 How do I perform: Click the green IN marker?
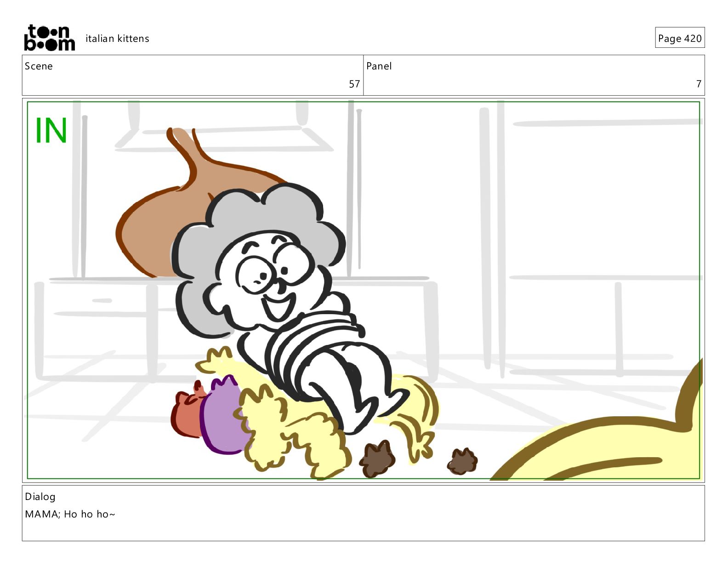point(51,131)
